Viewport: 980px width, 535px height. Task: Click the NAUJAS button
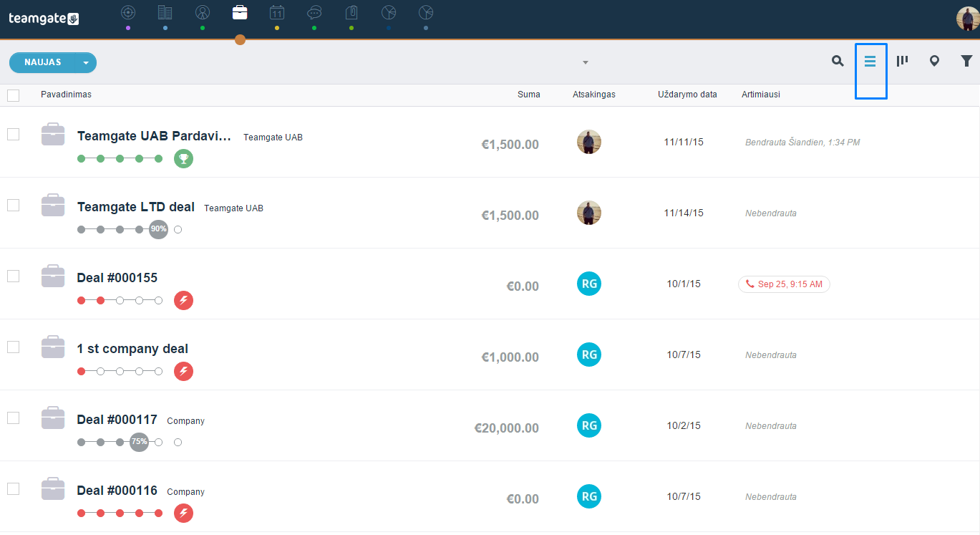[43, 63]
